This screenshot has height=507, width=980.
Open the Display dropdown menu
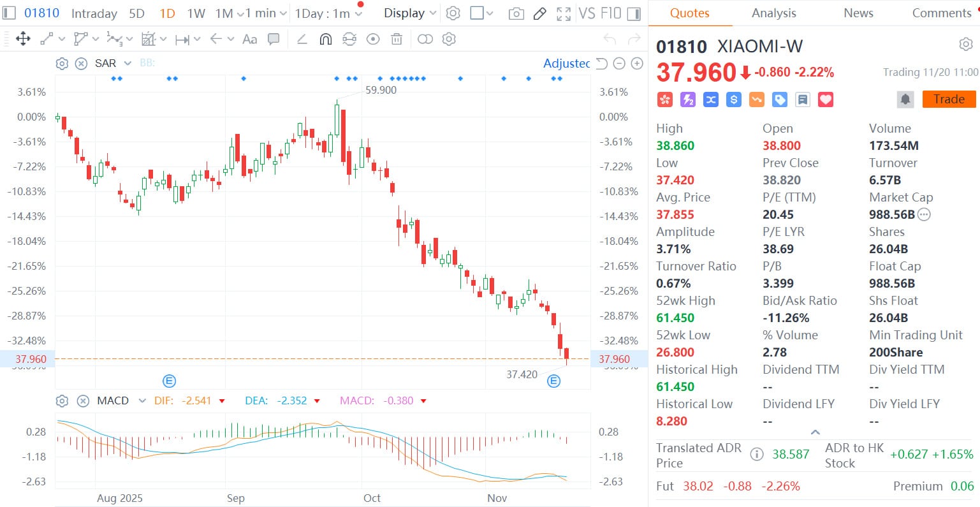[410, 13]
